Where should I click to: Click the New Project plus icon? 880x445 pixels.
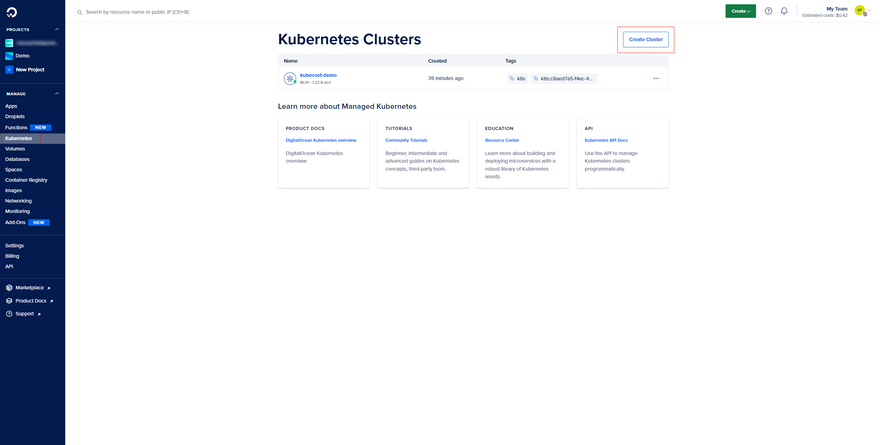[x=9, y=70]
